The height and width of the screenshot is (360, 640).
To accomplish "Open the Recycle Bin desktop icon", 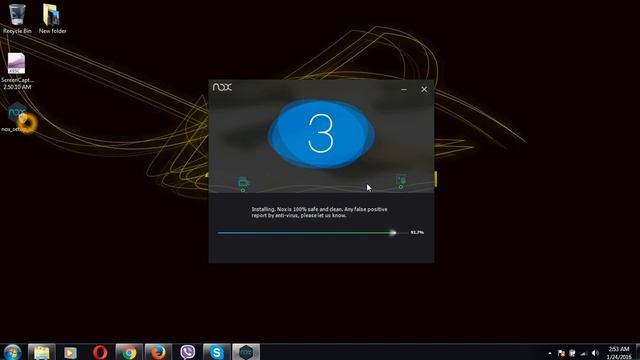I will (17, 19).
